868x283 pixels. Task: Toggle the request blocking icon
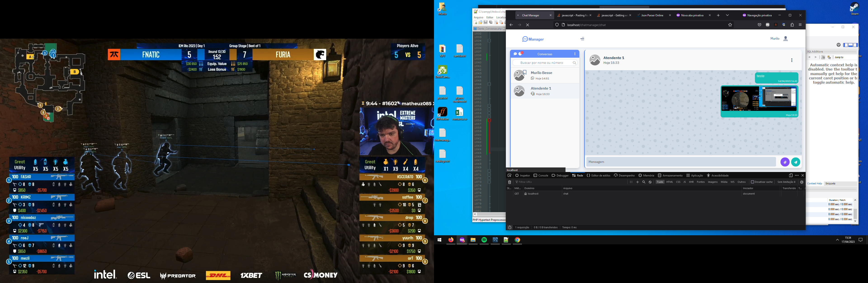(650, 182)
